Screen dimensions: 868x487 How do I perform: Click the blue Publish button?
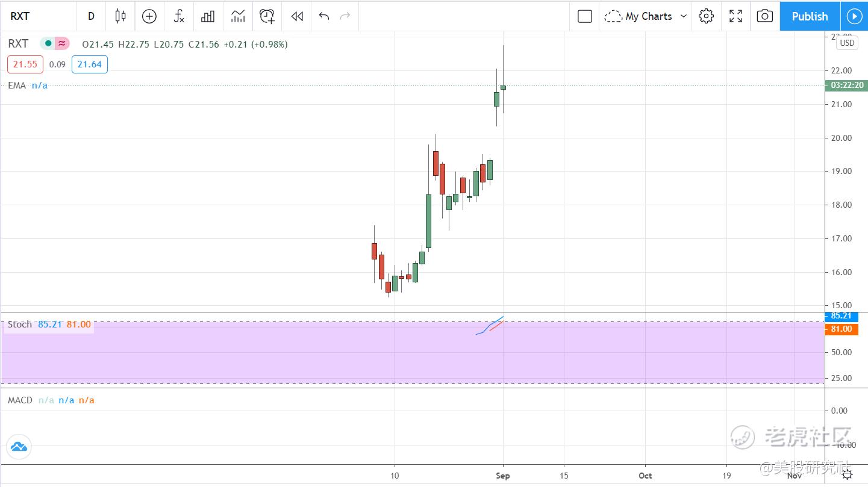810,16
